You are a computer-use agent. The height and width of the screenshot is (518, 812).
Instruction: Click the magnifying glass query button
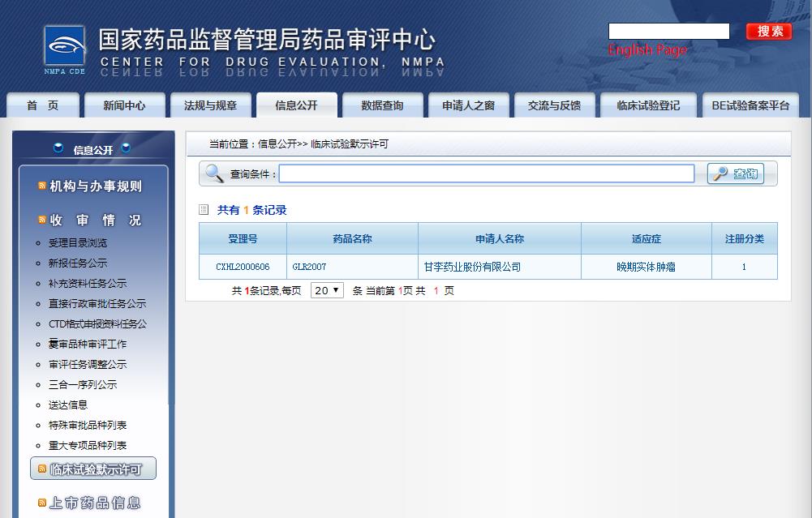click(735, 173)
